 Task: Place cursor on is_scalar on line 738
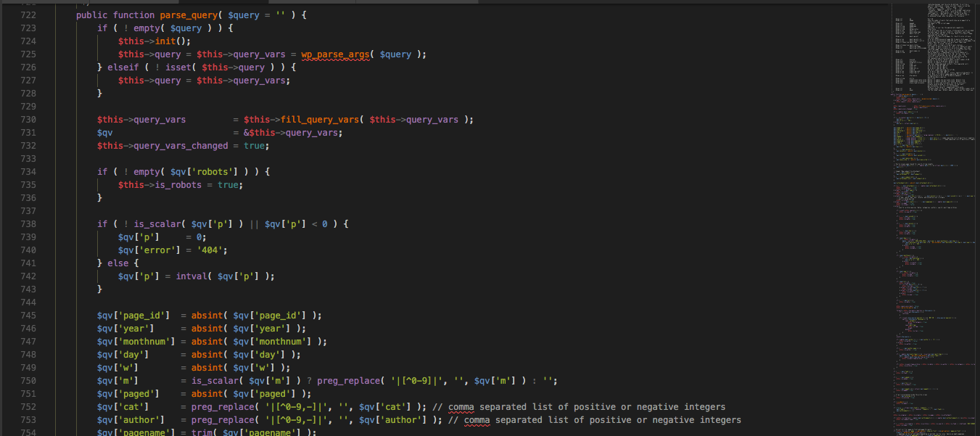[157, 224]
